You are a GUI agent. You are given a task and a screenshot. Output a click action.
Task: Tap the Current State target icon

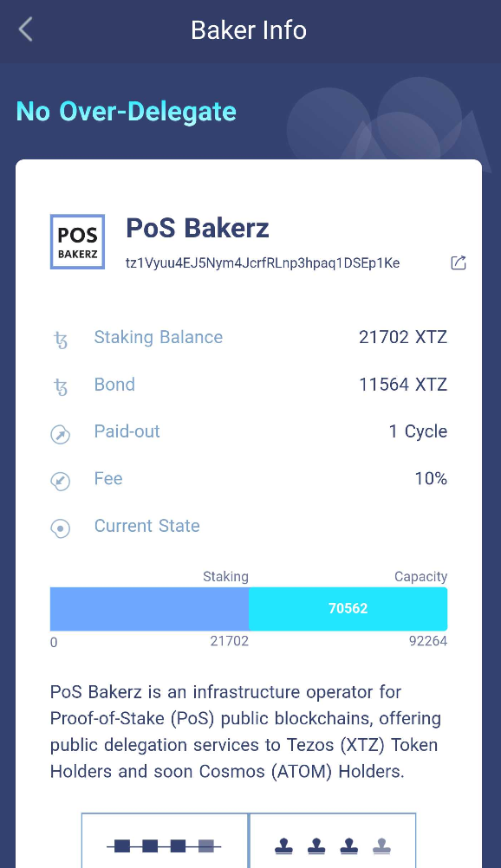61,528
